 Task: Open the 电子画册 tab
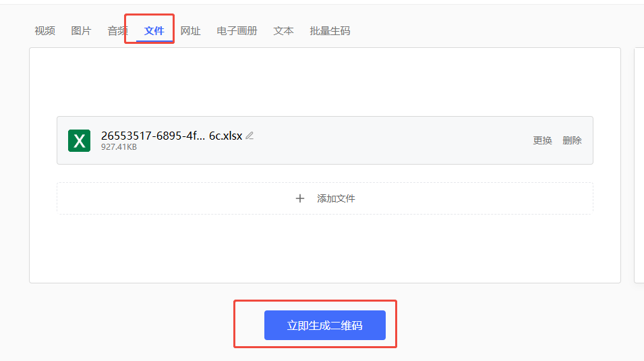(x=237, y=31)
